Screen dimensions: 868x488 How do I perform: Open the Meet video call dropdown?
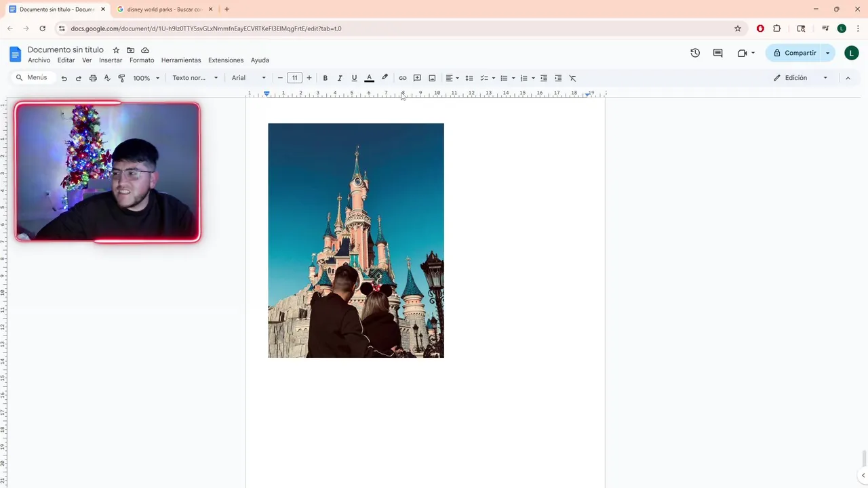746,53
